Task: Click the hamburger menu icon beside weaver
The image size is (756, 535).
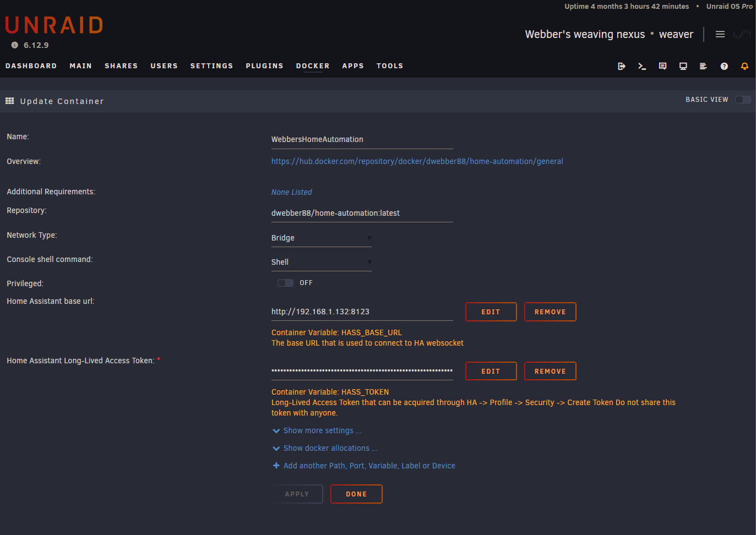Action: click(720, 34)
